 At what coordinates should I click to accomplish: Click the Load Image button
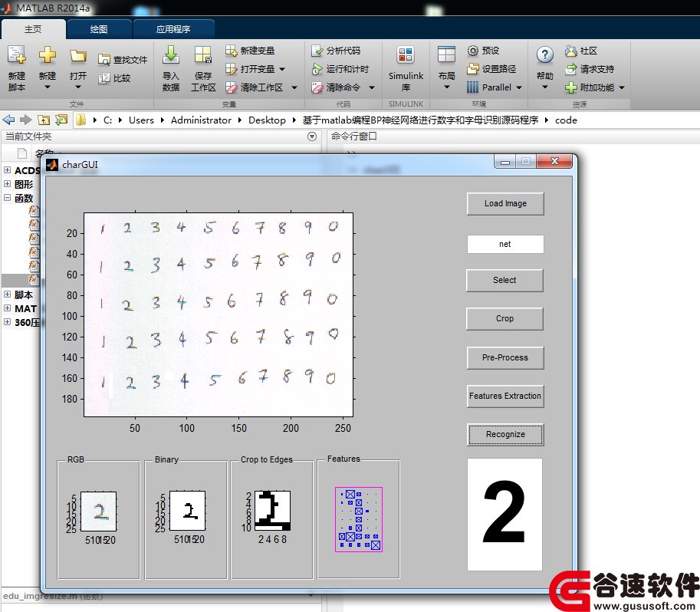point(505,204)
